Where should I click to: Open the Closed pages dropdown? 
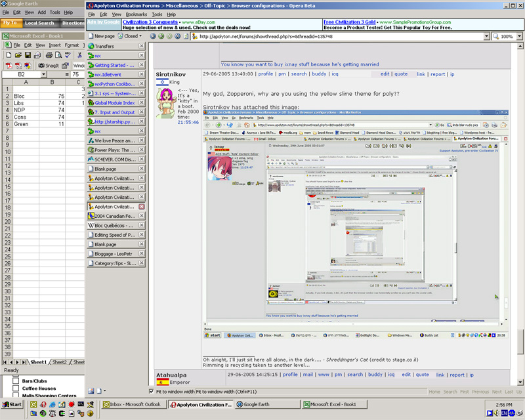130,36
